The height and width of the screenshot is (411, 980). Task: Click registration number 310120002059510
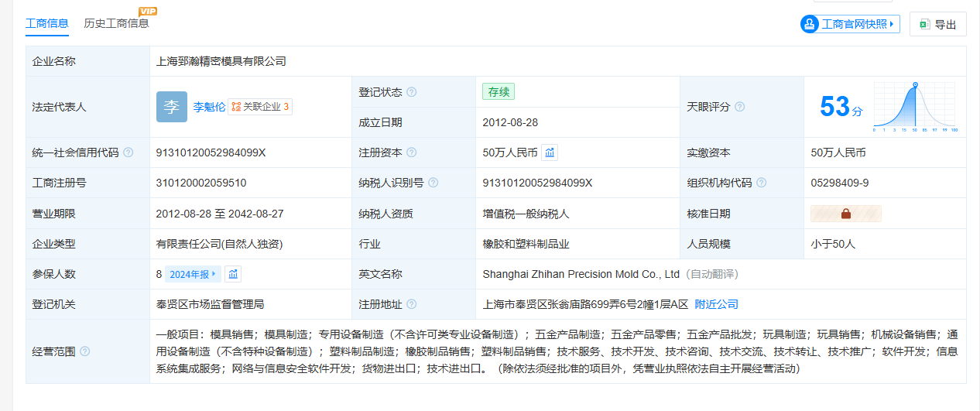pyautogui.click(x=201, y=183)
